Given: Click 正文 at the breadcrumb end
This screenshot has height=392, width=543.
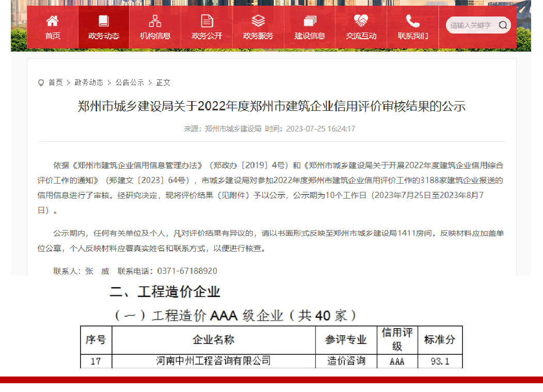Looking at the screenshot, I should tap(163, 83).
